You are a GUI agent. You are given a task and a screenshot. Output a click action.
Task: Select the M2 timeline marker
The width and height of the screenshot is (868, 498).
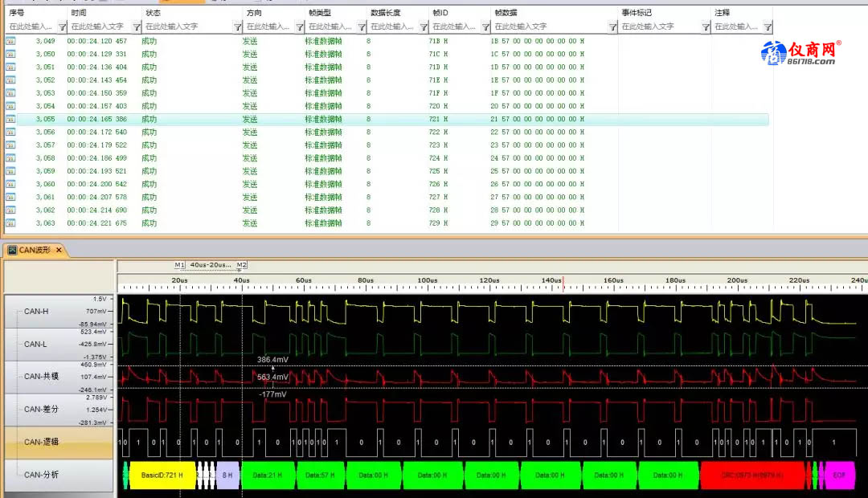click(x=241, y=264)
